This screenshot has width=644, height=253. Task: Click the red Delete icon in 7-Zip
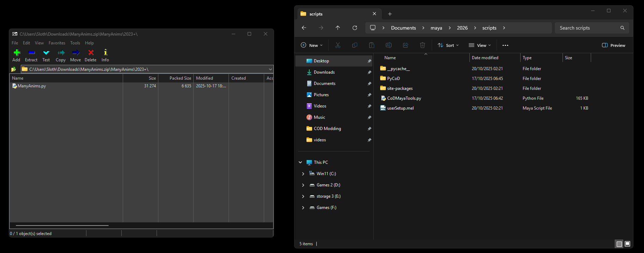pos(91,55)
